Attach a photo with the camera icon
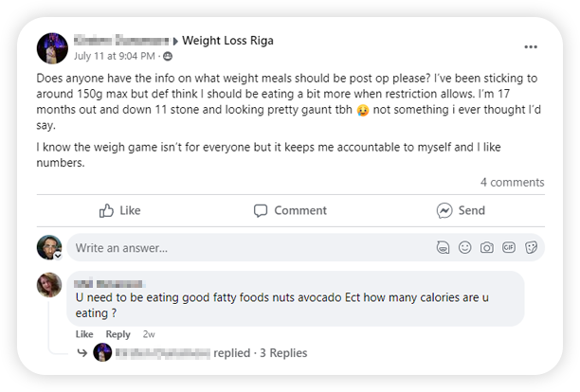Image resolution: width=580 pixels, height=392 pixels. point(486,248)
